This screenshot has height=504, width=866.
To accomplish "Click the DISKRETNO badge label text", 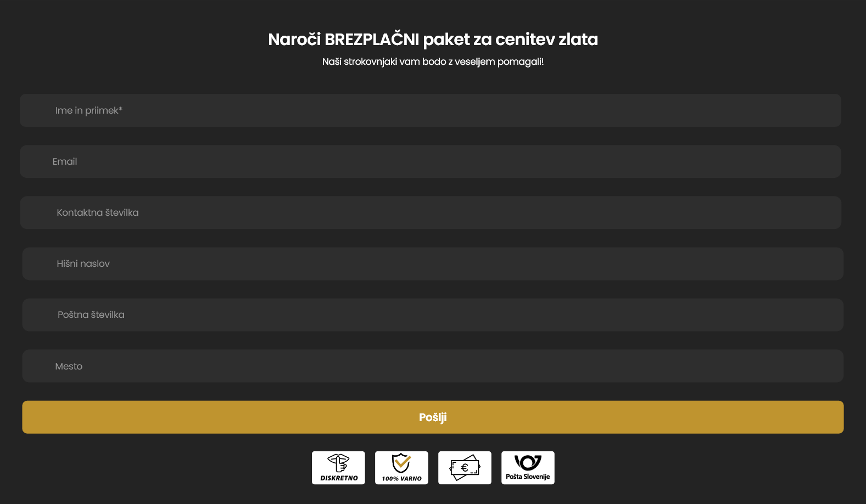I will [x=339, y=478].
